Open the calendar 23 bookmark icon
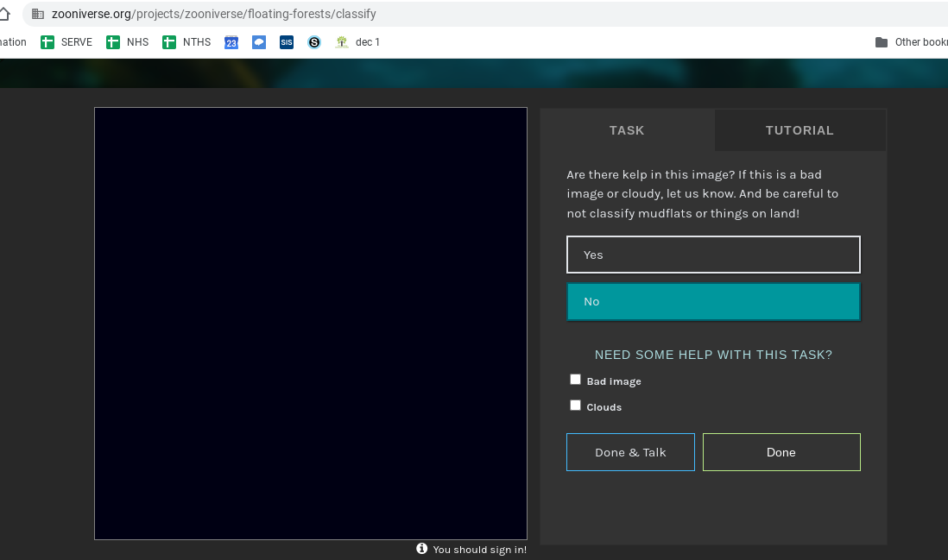Screen dimensions: 948x560 click(231, 42)
